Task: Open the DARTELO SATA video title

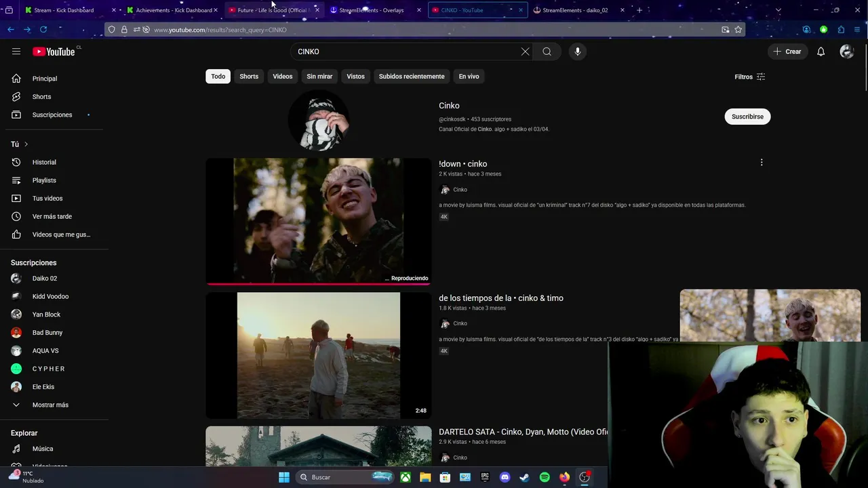Action: (523, 432)
